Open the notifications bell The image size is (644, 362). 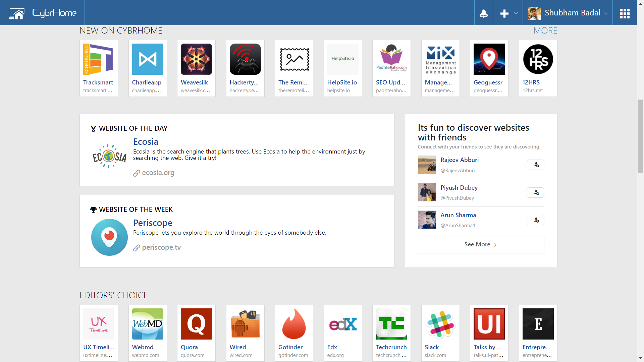pos(484,13)
